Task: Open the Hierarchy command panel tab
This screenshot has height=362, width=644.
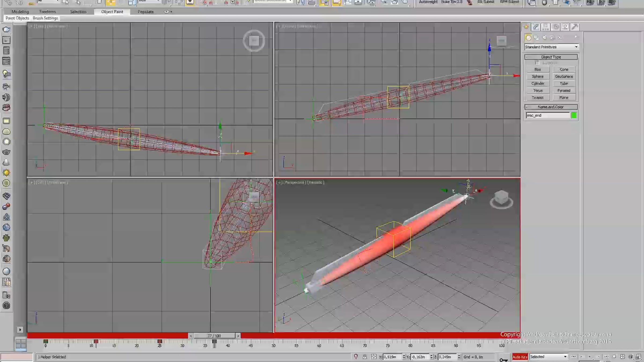Action: 545,27
